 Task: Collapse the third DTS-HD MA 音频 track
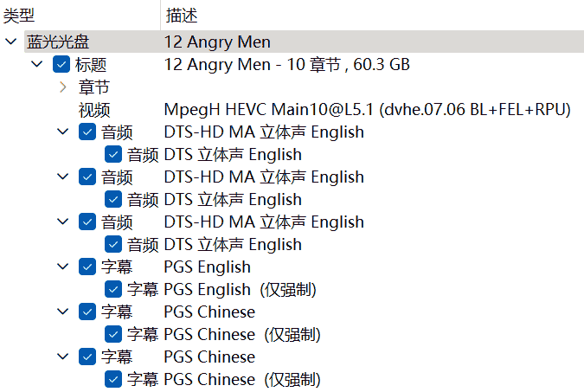coord(63,222)
